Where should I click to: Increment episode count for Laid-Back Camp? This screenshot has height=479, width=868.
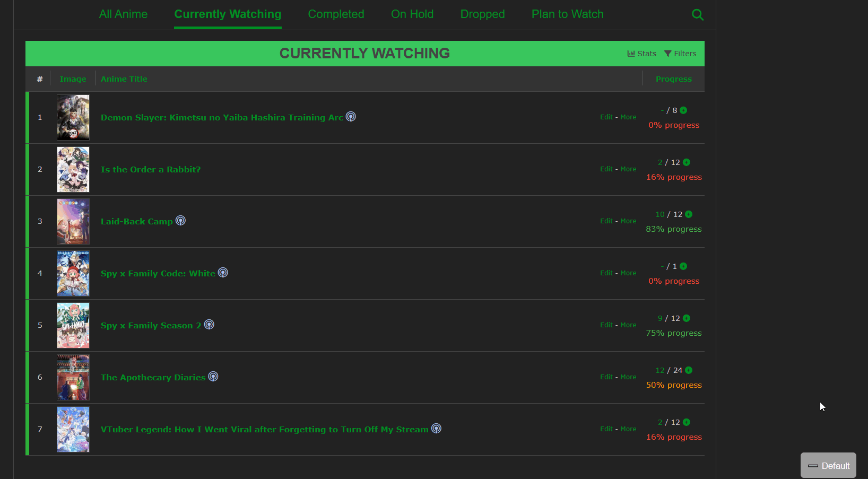689,214
